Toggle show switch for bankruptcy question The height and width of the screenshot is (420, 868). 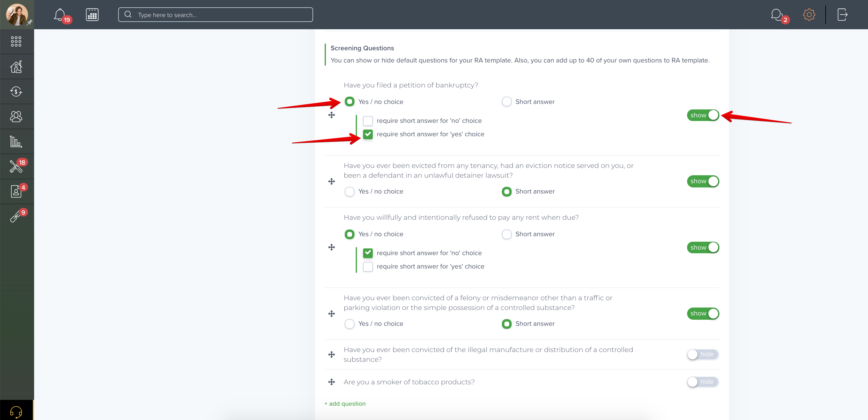[x=703, y=115]
